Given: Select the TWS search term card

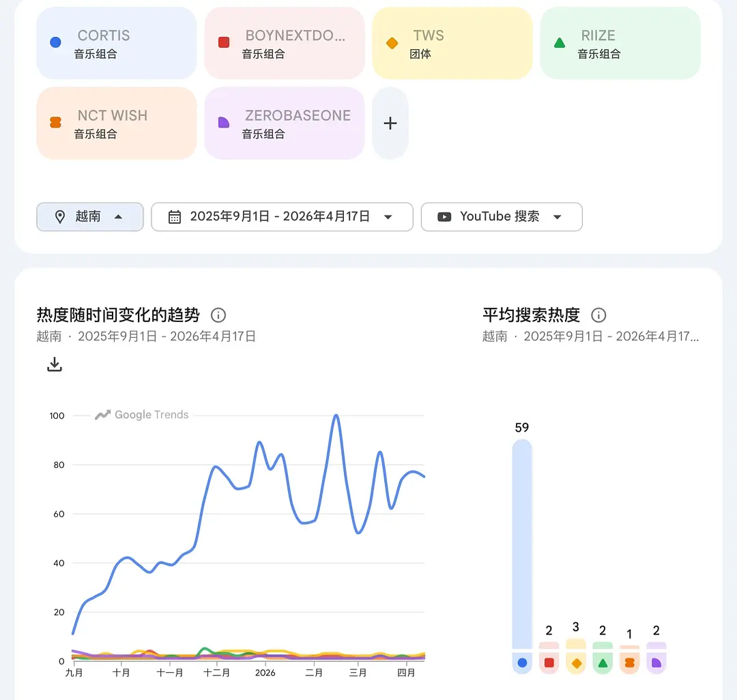Looking at the screenshot, I should [452, 43].
